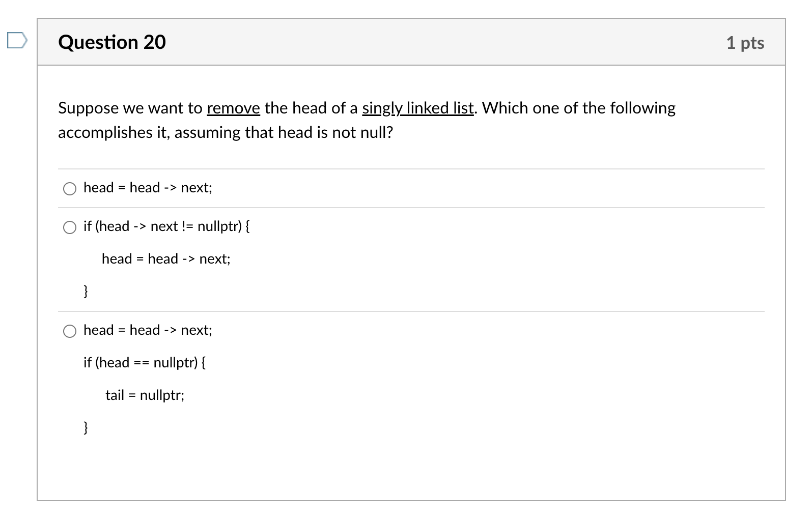Click the closing brace of the second option
This screenshot has width=812, height=519.
coord(86,292)
